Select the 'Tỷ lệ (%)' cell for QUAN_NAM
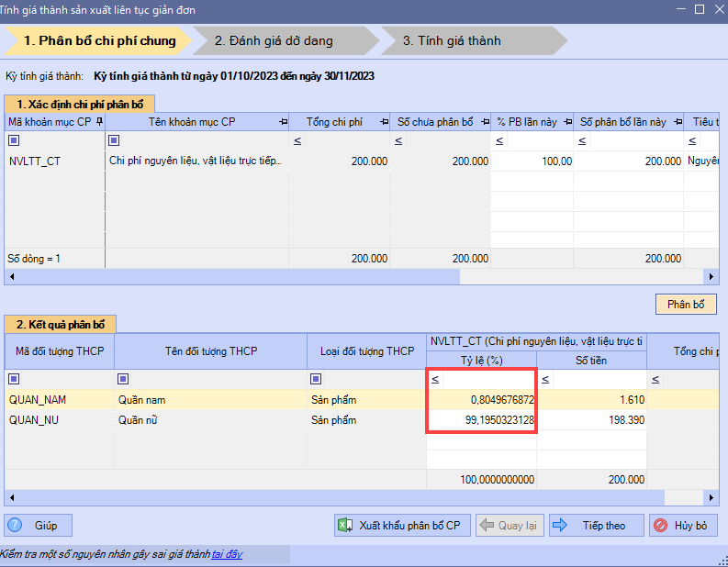The width and height of the screenshot is (728, 567). coord(481,399)
